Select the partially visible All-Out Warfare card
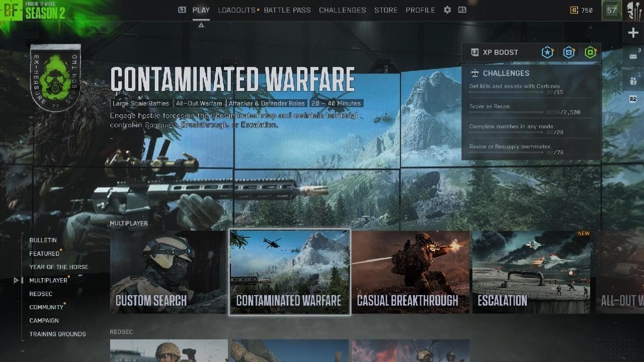 click(x=620, y=272)
